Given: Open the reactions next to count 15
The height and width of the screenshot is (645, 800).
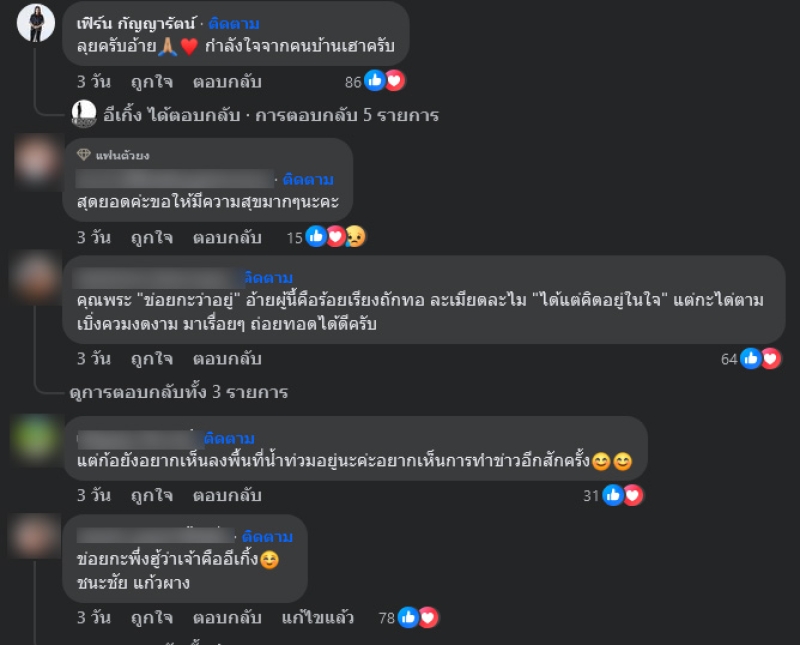Looking at the screenshot, I should (336, 236).
